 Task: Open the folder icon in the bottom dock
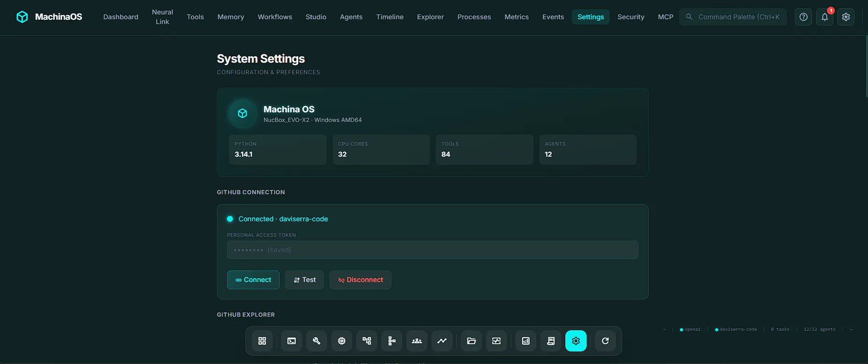471,341
